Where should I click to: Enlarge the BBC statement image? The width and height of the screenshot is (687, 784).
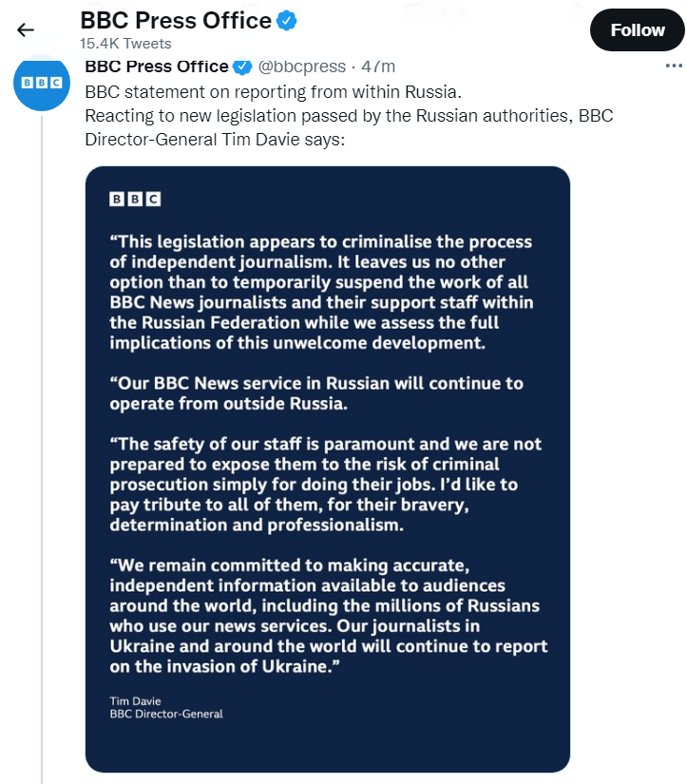(328, 466)
